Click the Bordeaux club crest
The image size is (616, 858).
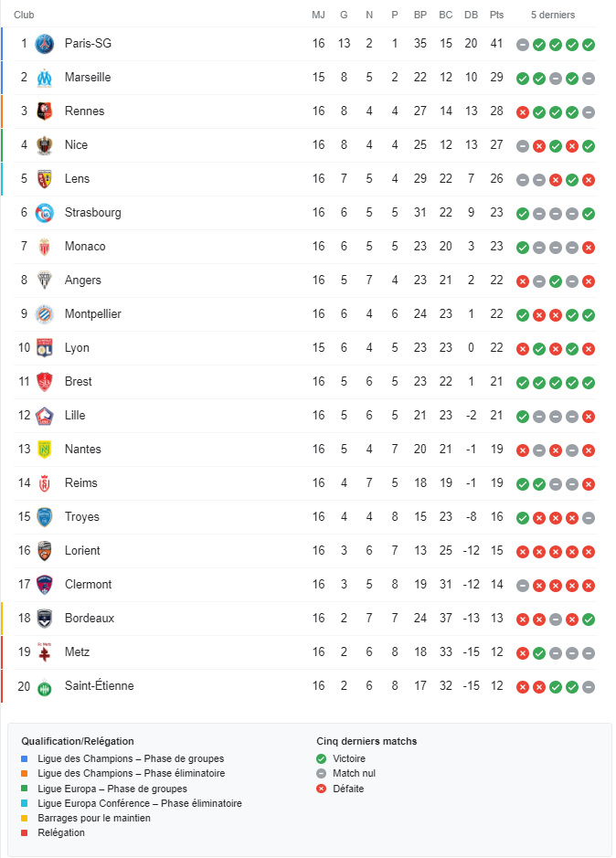[44, 619]
